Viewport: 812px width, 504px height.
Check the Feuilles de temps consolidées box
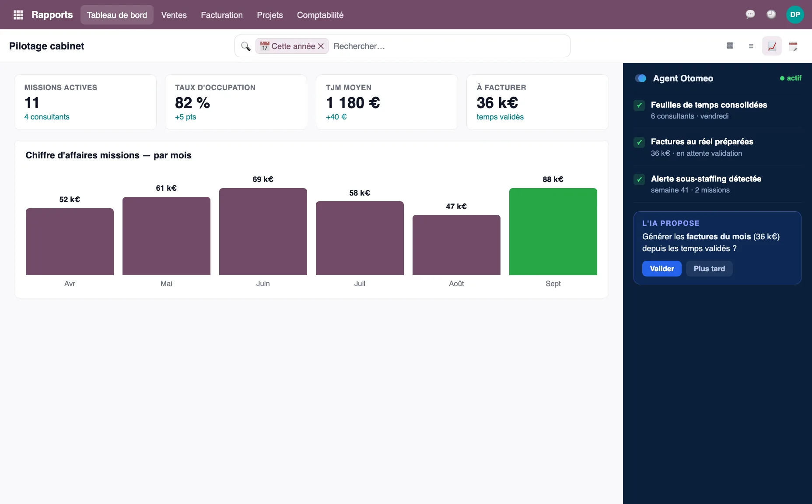[x=639, y=105]
